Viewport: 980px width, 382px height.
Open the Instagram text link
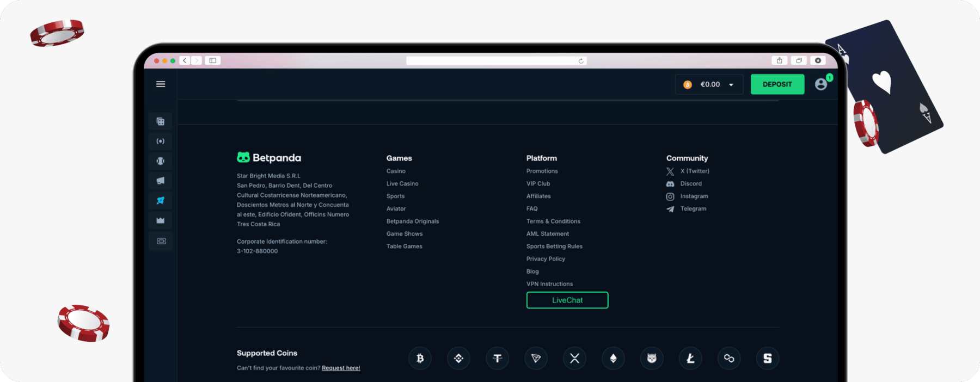[694, 196]
